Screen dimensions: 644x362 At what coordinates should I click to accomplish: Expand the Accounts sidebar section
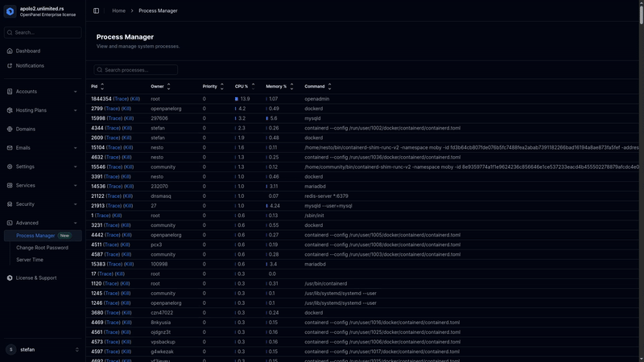point(76,92)
